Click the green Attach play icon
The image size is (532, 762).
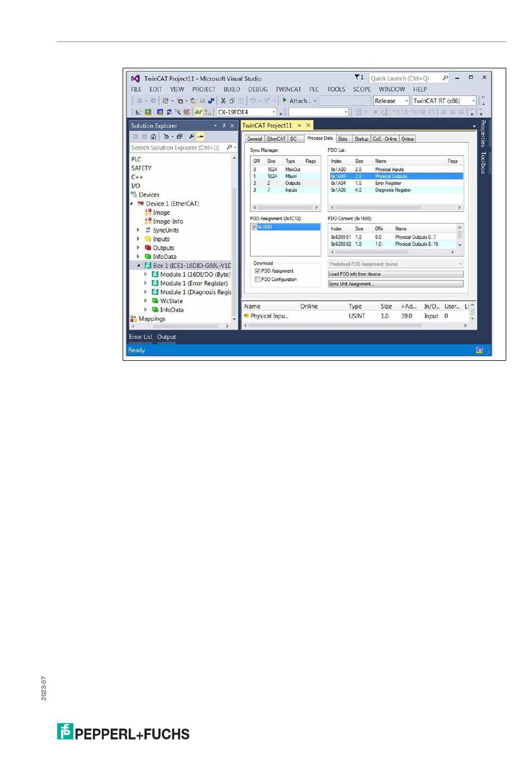pyautogui.click(x=284, y=100)
